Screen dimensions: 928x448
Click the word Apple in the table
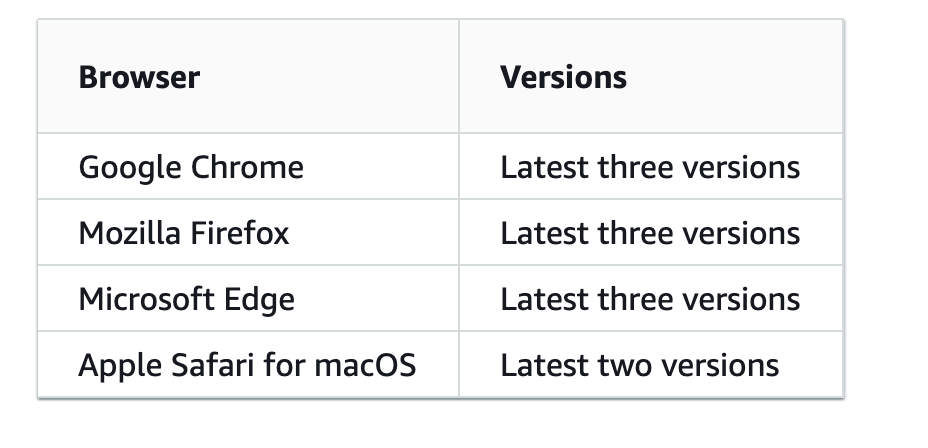coord(120,366)
